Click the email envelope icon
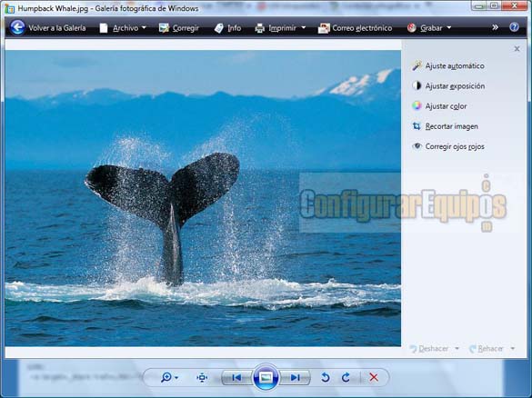Image resolution: width=532 pixels, height=398 pixels. click(x=324, y=28)
